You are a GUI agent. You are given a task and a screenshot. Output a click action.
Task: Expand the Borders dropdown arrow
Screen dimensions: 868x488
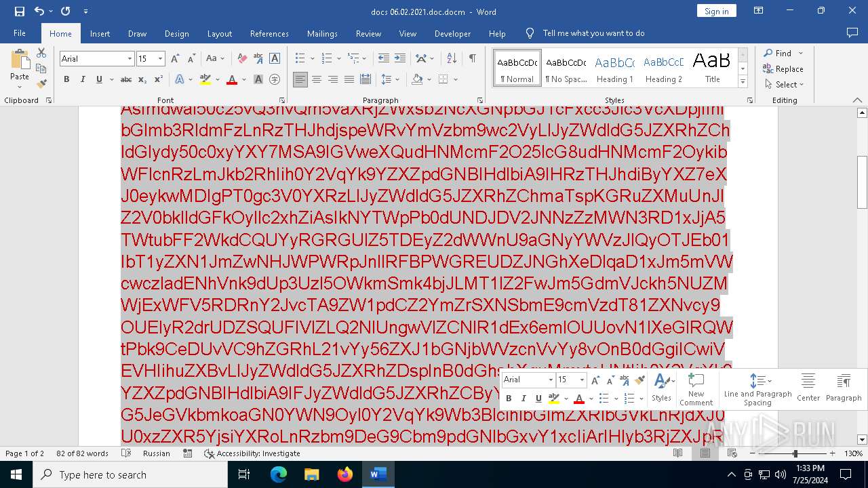coord(454,79)
